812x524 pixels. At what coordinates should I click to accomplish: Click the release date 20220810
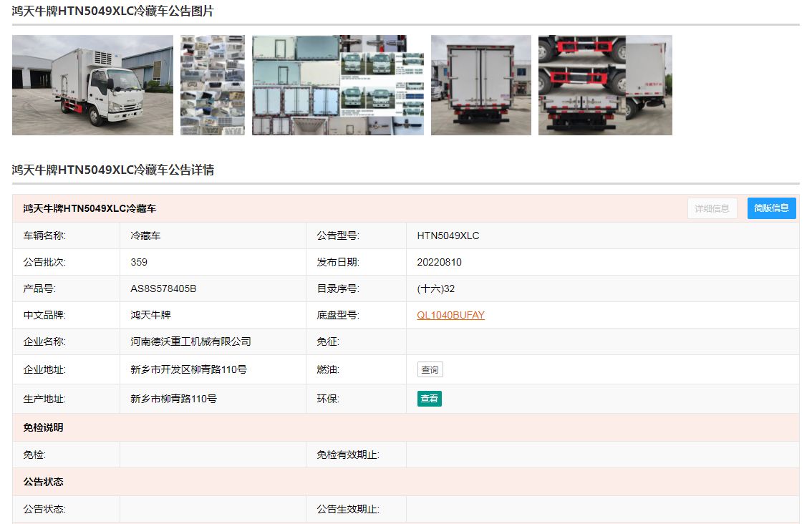[439, 262]
